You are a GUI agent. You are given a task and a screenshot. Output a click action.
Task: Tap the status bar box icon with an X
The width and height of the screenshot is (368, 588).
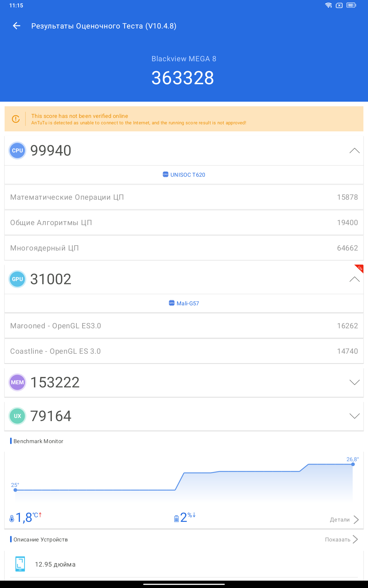click(x=339, y=5)
